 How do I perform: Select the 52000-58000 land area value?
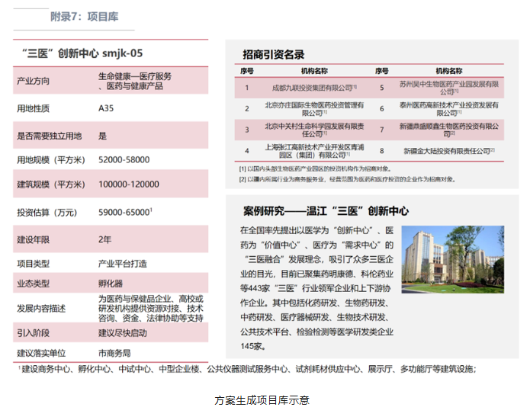tap(124, 159)
